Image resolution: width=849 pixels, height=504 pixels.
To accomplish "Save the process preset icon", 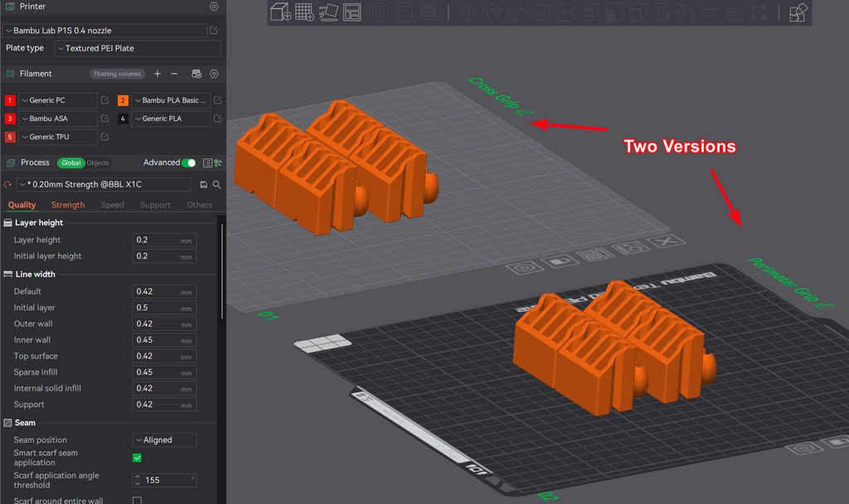I will point(204,185).
